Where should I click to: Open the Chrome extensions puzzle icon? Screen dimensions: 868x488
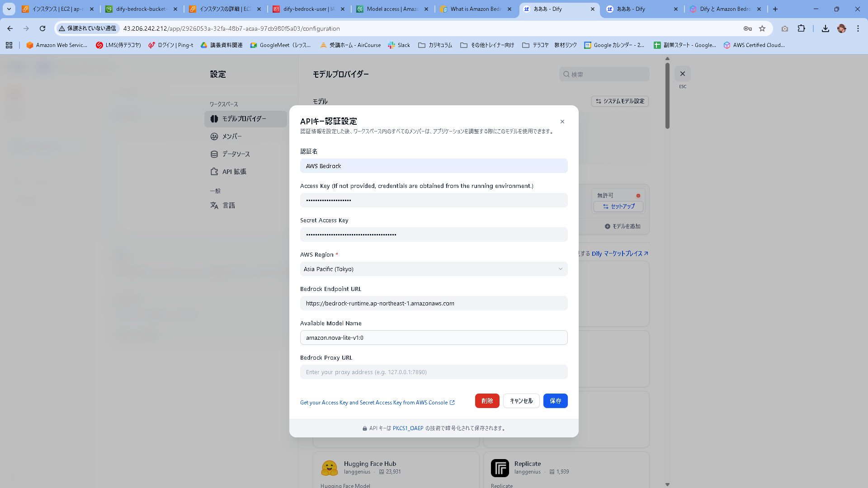click(802, 28)
